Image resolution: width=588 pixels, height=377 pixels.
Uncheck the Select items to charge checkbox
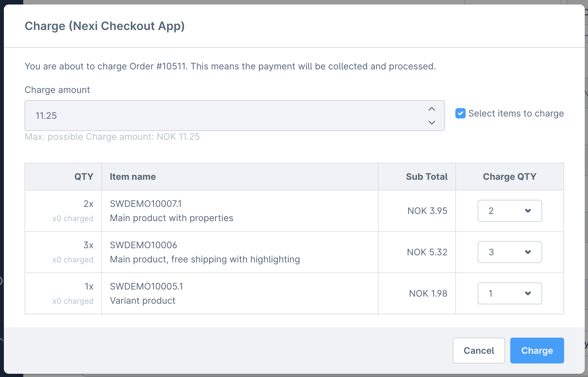click(x=460, y=113)
